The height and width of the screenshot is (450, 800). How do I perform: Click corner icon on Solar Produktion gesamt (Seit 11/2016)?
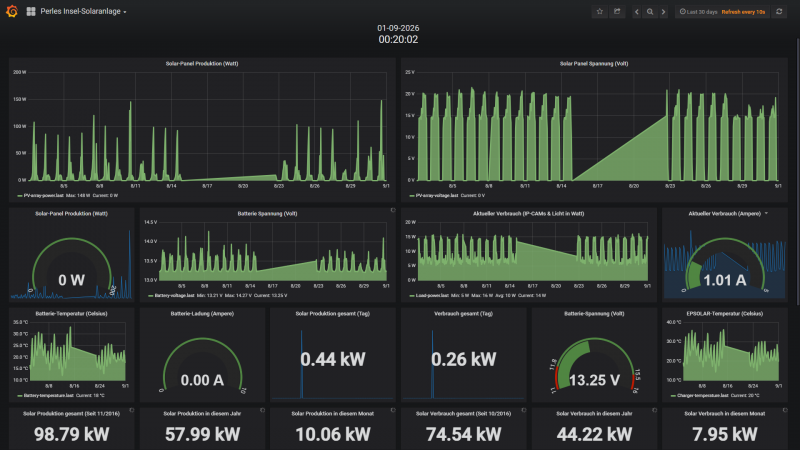[132, 410]
